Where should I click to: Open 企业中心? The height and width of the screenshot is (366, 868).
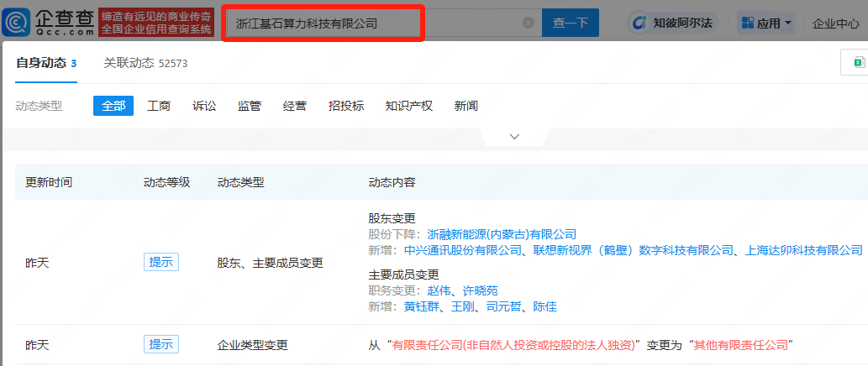(x=836, y=24)
